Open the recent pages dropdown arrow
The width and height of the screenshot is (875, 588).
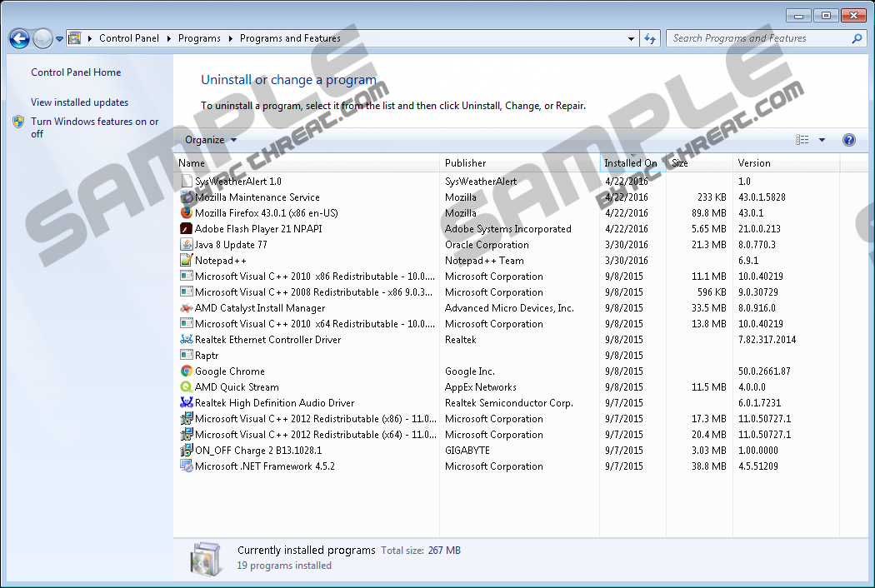59,38
